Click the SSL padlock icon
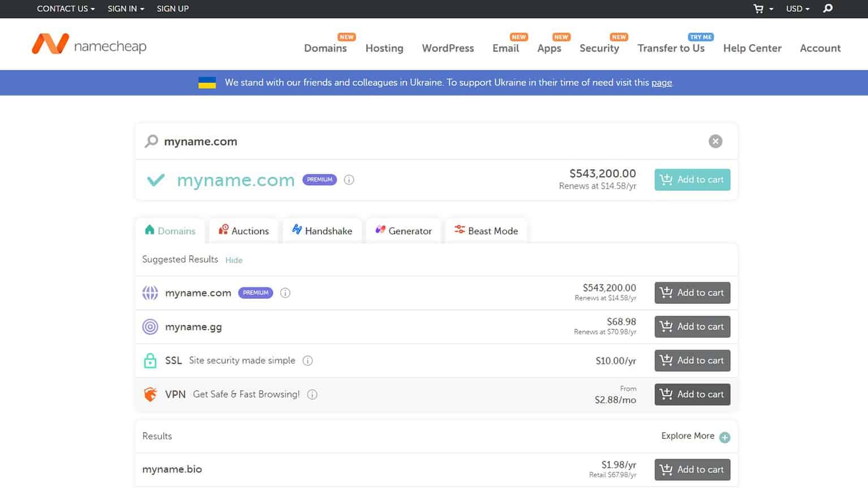The image size is (868, 488). [x=150, y=360]
